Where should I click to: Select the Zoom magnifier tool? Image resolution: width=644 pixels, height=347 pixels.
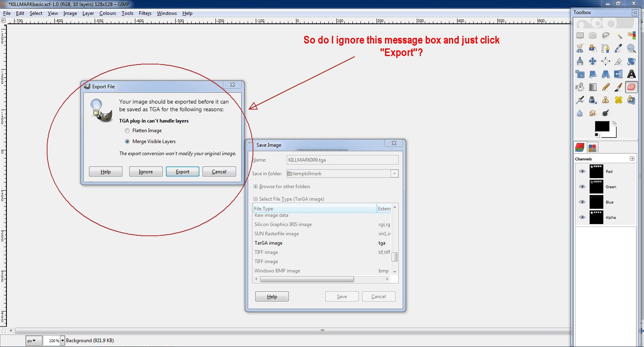[x=632, y=48]
